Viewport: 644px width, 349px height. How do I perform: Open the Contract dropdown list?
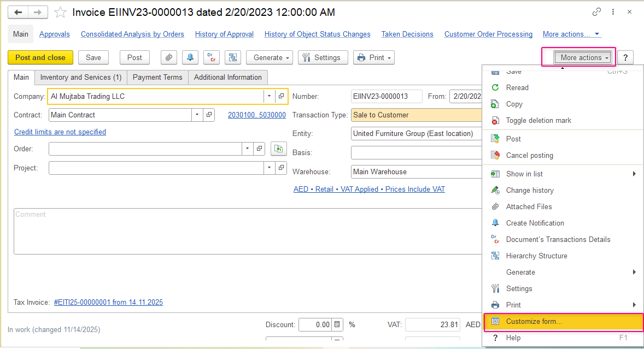pyautogui.click(x=197, y=115)
